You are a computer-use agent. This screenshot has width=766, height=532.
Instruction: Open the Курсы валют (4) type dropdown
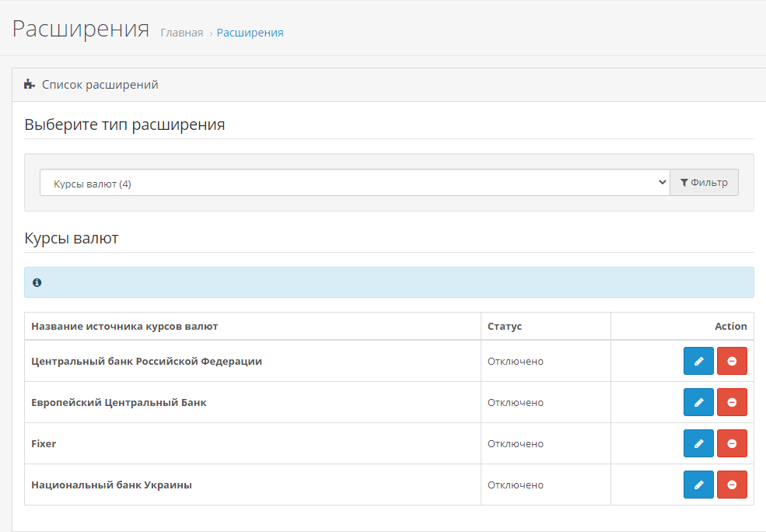[355, 183]
